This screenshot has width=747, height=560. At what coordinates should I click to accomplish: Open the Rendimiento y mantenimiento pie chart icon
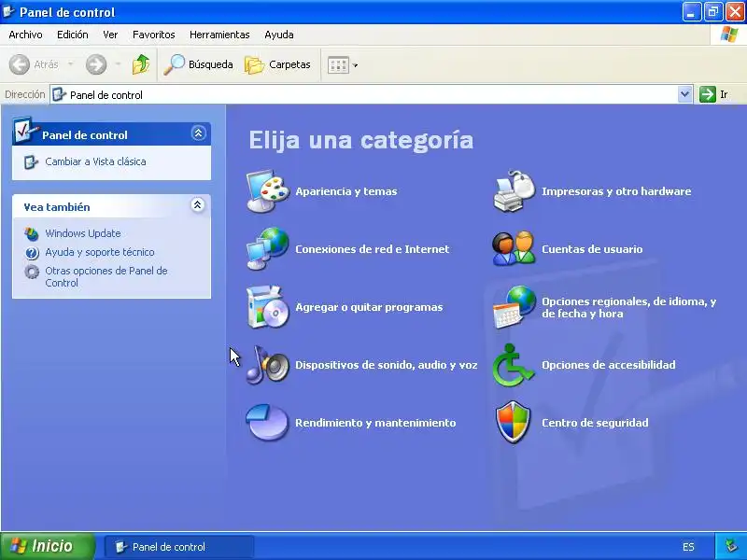[267, 423]
